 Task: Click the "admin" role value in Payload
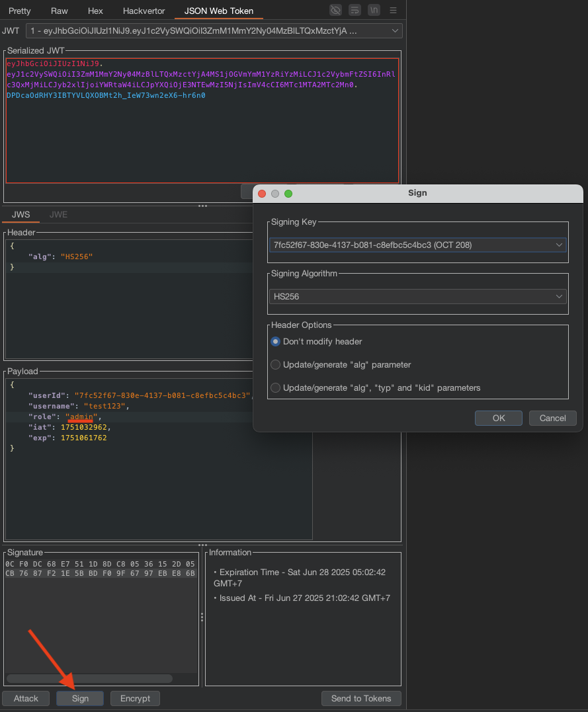click(x=81, y=417)
